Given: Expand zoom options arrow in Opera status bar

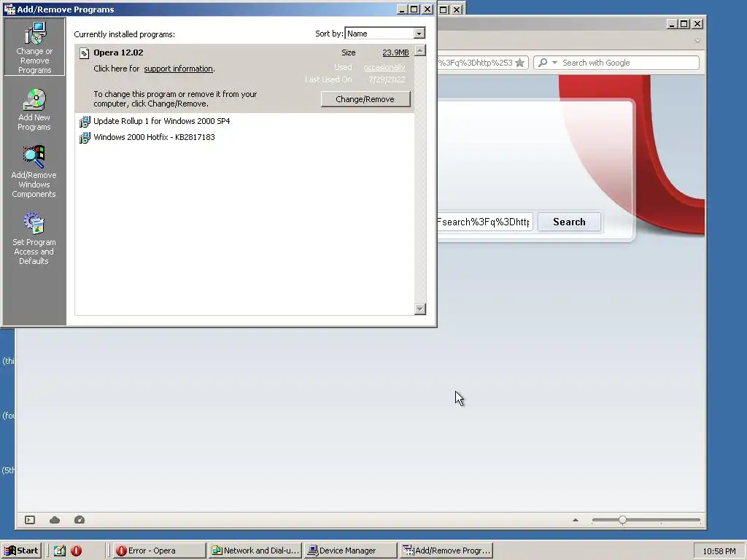Looking at the screenshot, I should pos(576,520).
